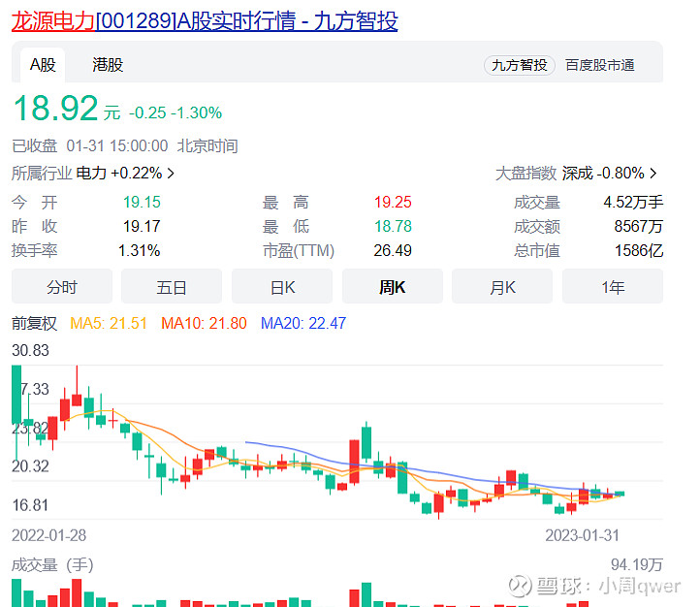
Task: Click the 30.83 price axis label
Action: [30, 350]
